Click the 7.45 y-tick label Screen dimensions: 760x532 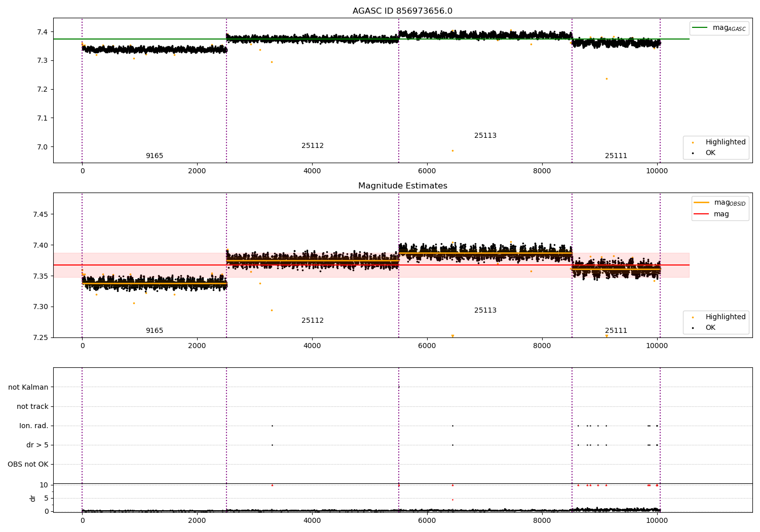[x=41, y=215]
